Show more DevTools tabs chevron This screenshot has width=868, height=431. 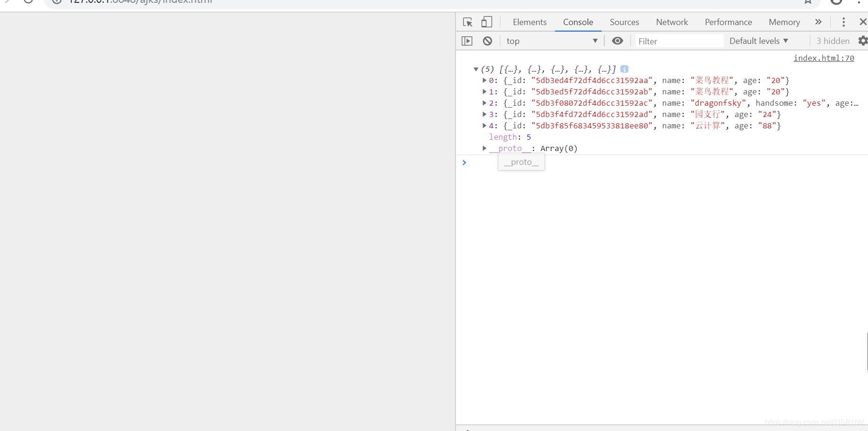coord(818,22)
